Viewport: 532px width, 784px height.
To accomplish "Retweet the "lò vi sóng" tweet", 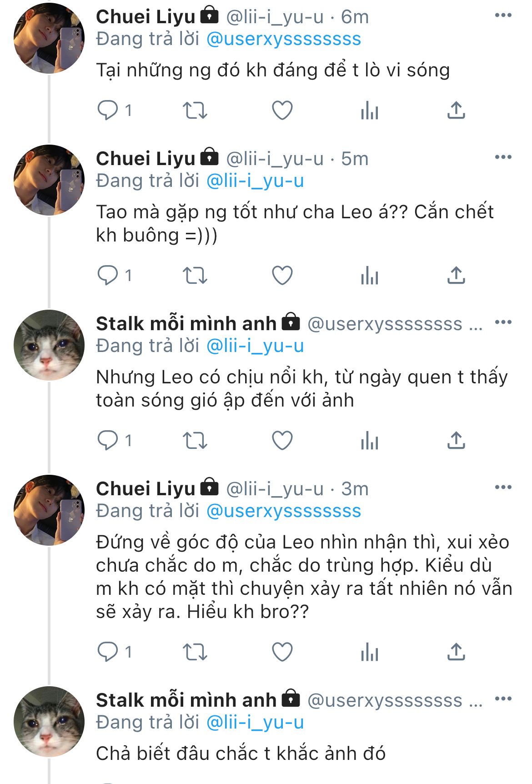I will pos(195,111).
